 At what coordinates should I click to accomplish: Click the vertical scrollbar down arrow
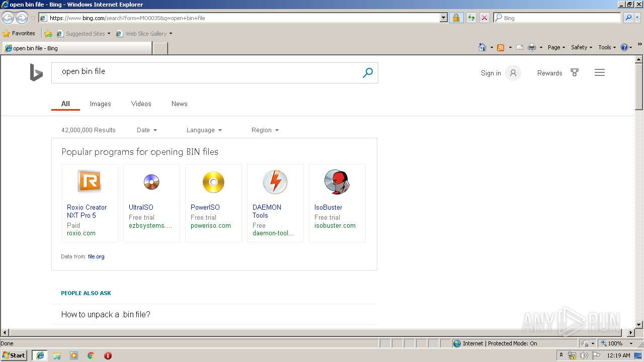639,324
